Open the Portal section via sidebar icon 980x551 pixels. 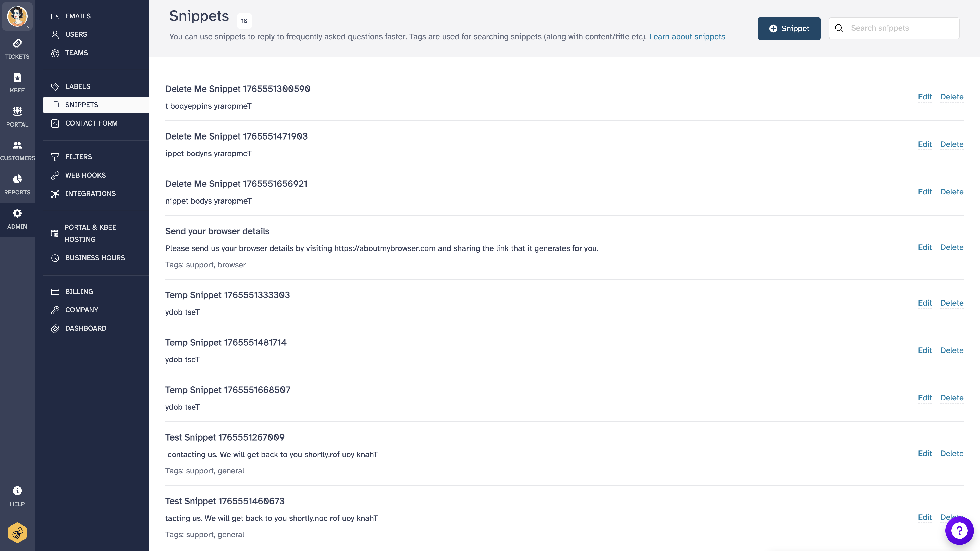point(17,116)
